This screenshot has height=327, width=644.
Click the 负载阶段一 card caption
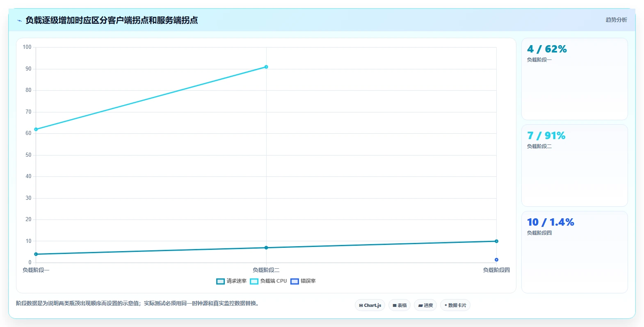click(539, 60)
